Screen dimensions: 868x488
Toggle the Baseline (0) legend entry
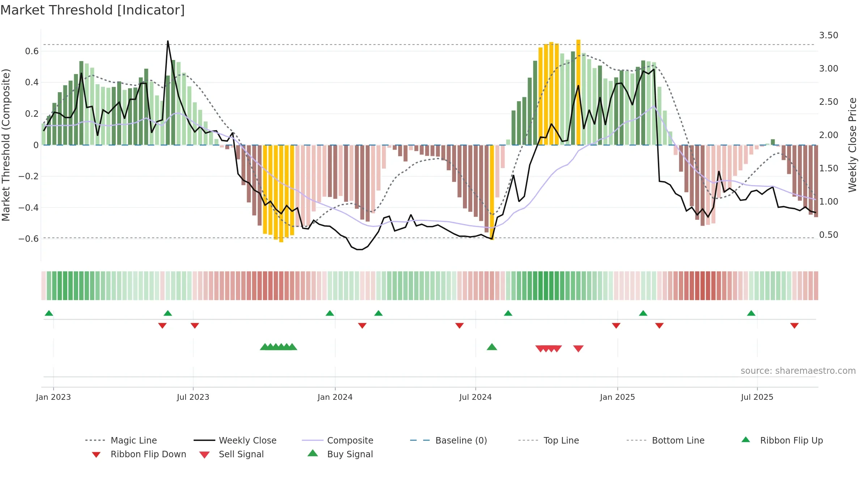(448, 440)
